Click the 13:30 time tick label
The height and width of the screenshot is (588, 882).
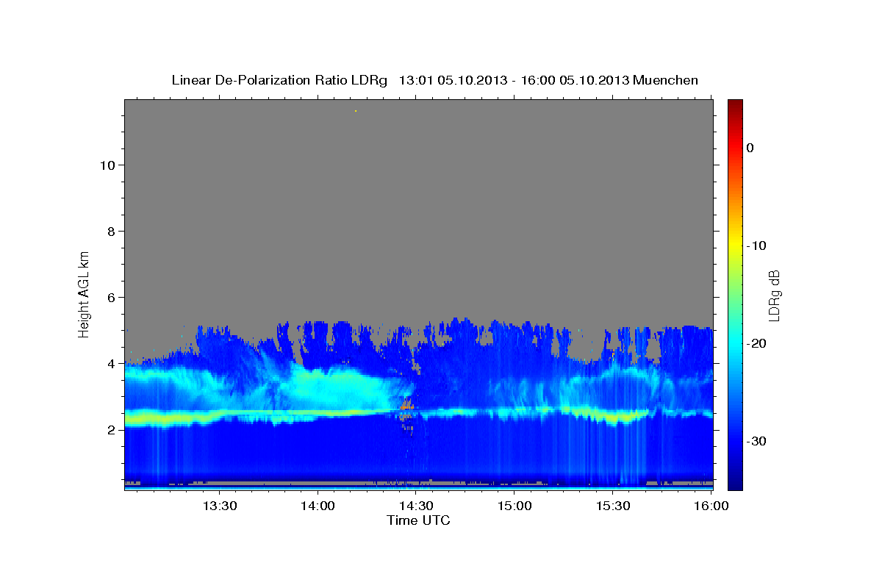(x=219, y=507)
